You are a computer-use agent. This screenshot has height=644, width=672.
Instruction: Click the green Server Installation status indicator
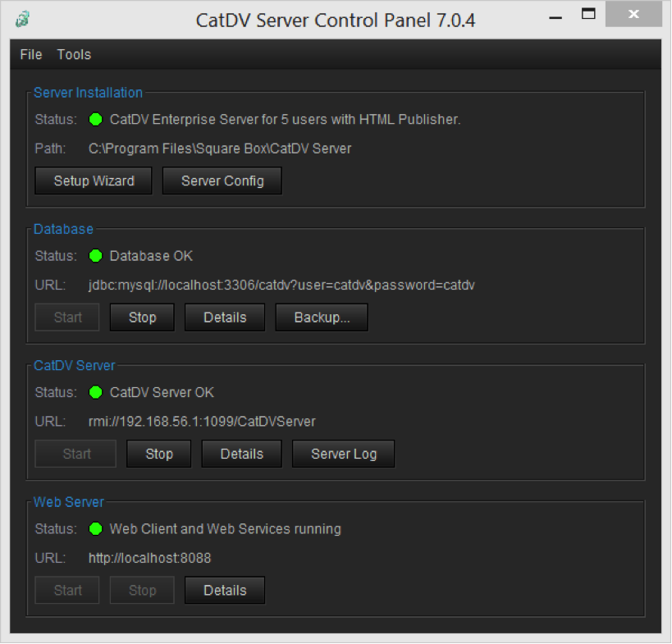coord(95,120)
